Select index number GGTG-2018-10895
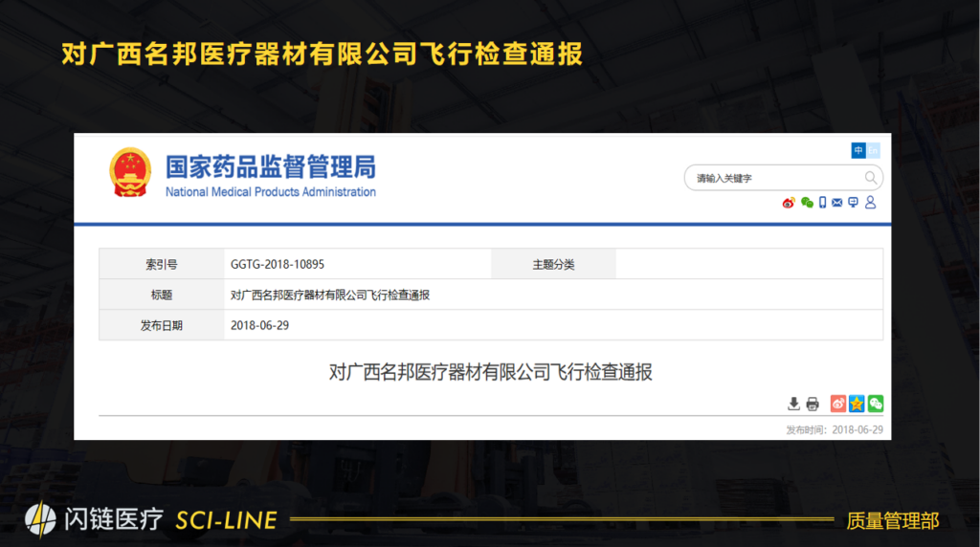 pyautogui.click(x=278, y=264)
